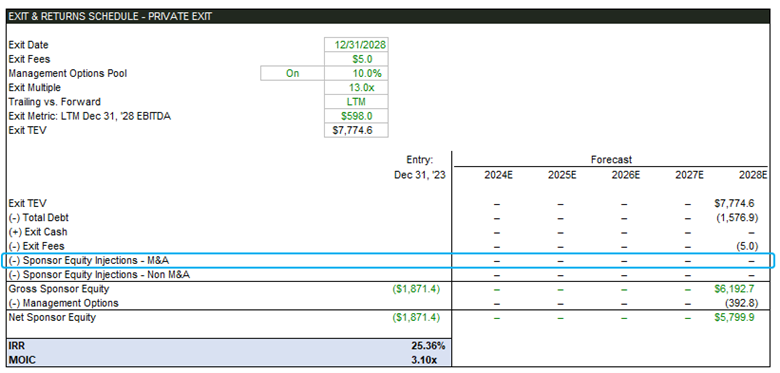
Task: Select Gross Sponsor Equity 2028E value $6,192.7
Action: point(734,289)
